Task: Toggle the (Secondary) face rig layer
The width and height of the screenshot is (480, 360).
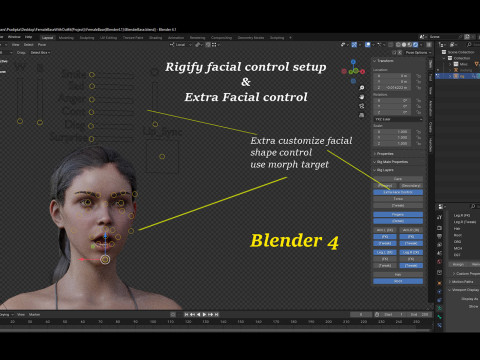Action: pos(411,186)
